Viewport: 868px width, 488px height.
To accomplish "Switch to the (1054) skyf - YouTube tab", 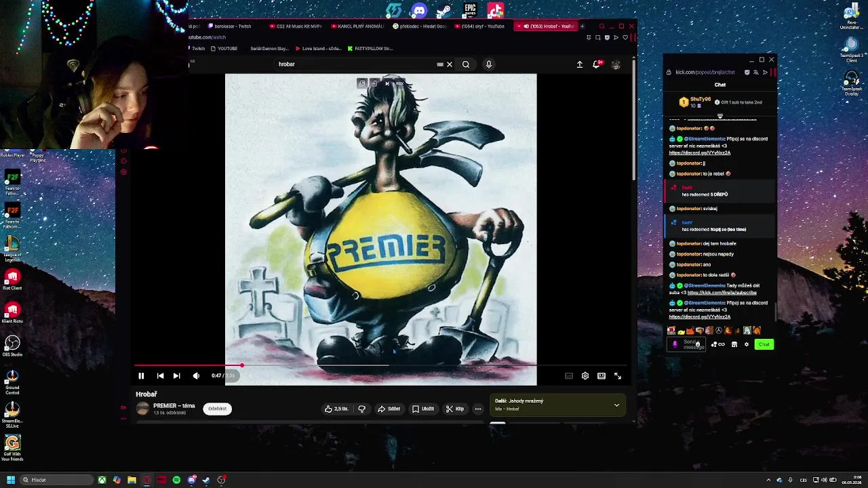I will click(479, 26).
